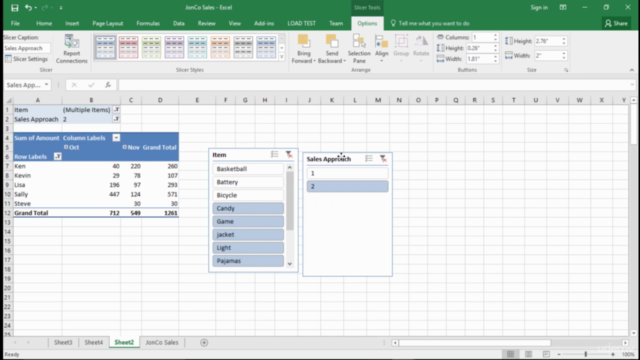The height and width of the screenshot is (360, 640).
Task: Select Battery in the Item slicer
Action: click(x=248, y=182)
